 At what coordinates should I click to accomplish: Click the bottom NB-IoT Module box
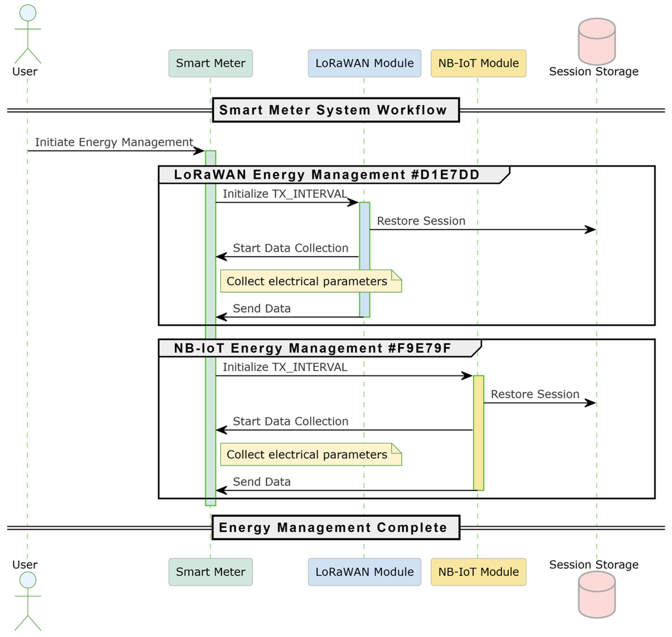coord(478,572)
